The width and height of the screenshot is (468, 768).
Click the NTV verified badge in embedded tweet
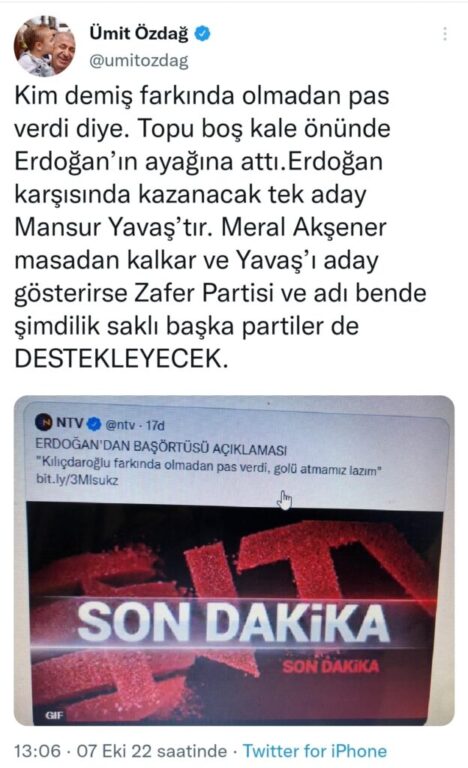[94, 423]
